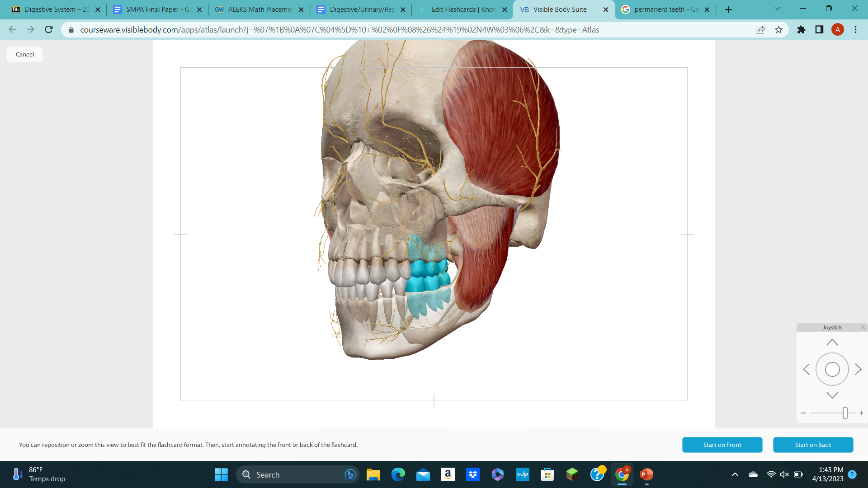Click the joystick zoom slider handle
868x488 pixels.
pos(845,413)
